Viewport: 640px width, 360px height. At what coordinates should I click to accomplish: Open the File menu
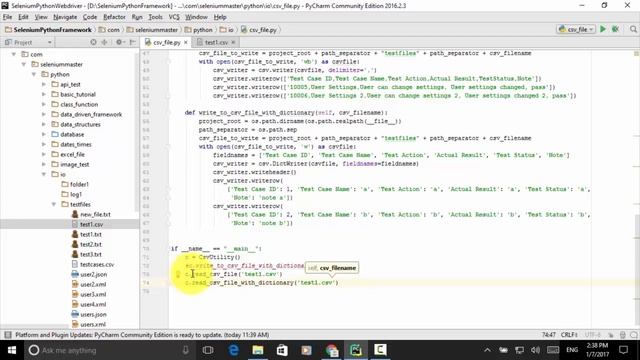[7, 17]
